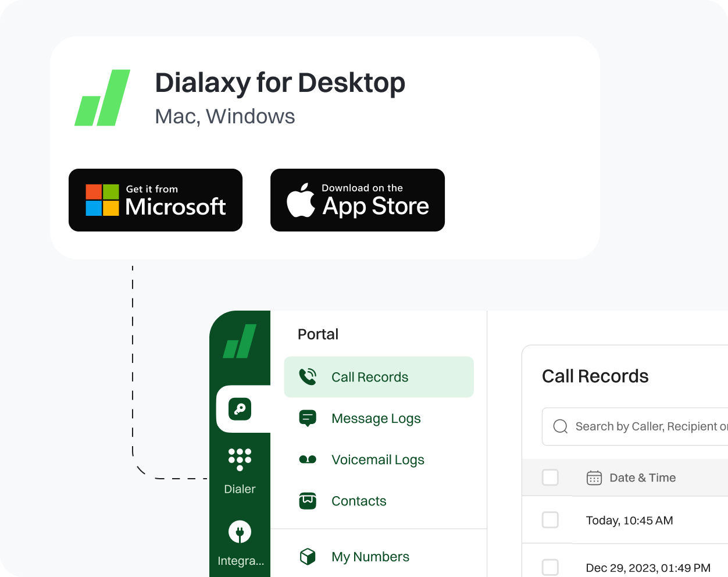Click the address book icon beside Contacts
The width and height of the screenshot is (728, 577).
308,501
